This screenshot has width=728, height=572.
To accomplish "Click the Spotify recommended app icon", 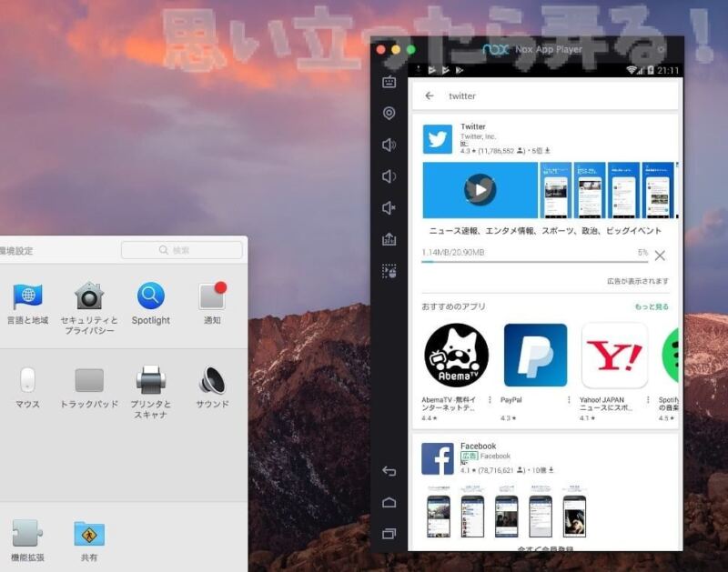I will [670, 356].
